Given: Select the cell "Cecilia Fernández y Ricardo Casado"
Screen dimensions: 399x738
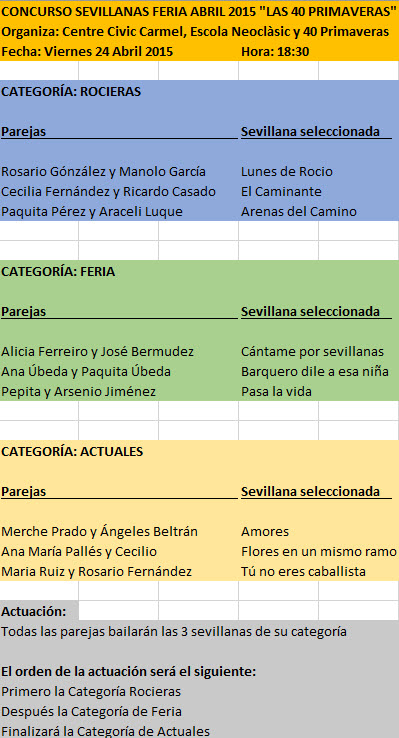Looking at the screenshot, I should [x=109, y=192].
